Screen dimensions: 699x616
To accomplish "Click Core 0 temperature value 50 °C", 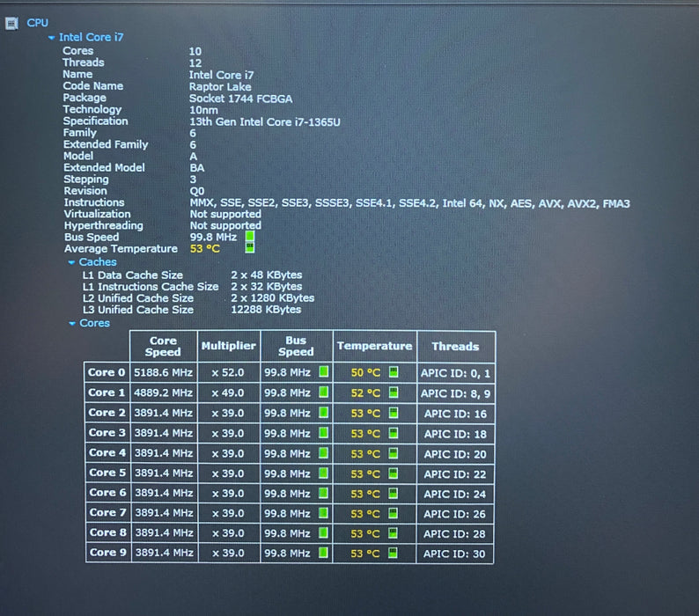I will point(365,372).
